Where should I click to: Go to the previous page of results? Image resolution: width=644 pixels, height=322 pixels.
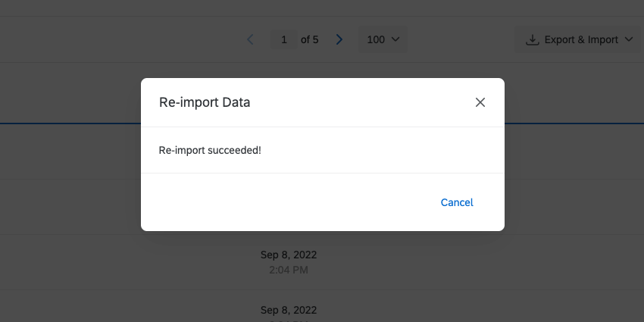pos(250,39)
